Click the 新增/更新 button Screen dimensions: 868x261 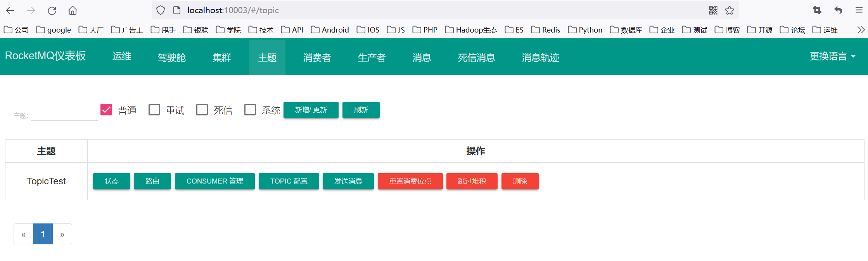[311, 110]
